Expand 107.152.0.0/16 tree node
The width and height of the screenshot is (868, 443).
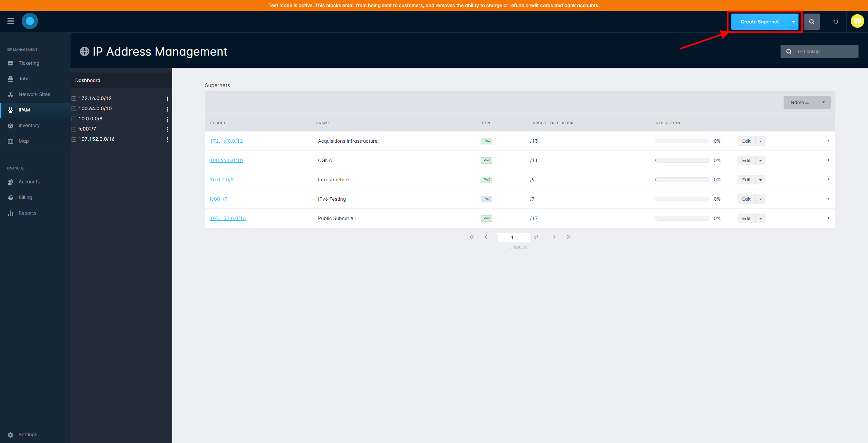(74, 139)
